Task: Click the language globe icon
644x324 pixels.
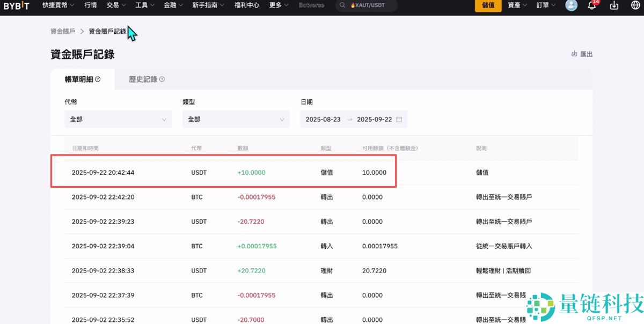Action: [x=635, y=5]
